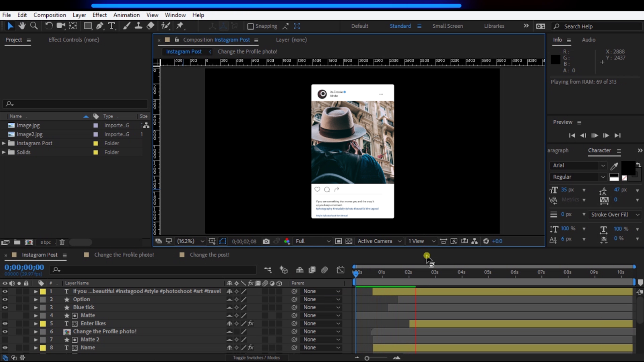The height and width of the screenshot is (362, 644).
Task: Select the Zoom tool in toolbar
Action: tap(34, 26)
